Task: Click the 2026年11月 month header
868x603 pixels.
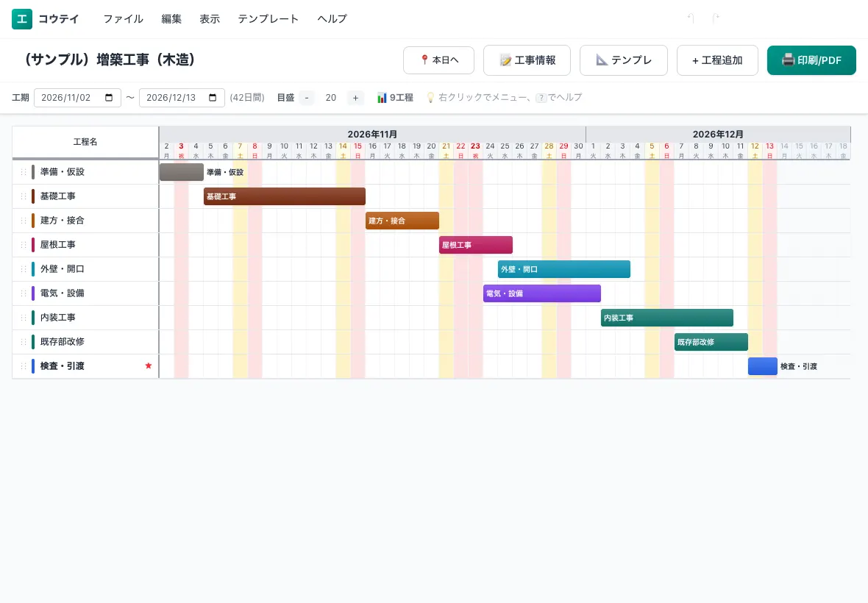Action: [x=372, y=134]
